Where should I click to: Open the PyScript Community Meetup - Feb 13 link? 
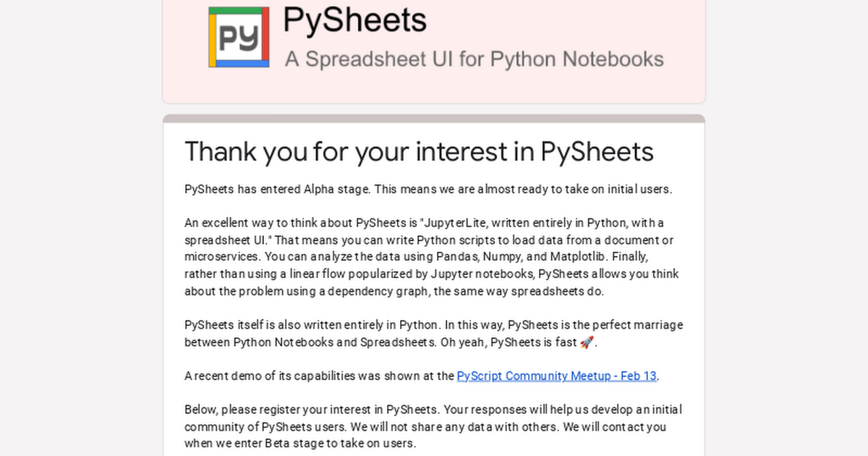pyautogui.click(x=556, y=376)
